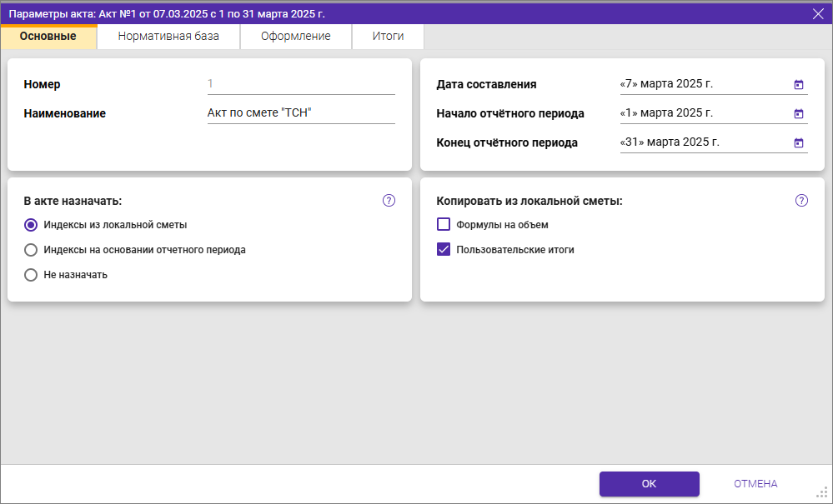Close the Параметры акта dialog window

(818, 13)
